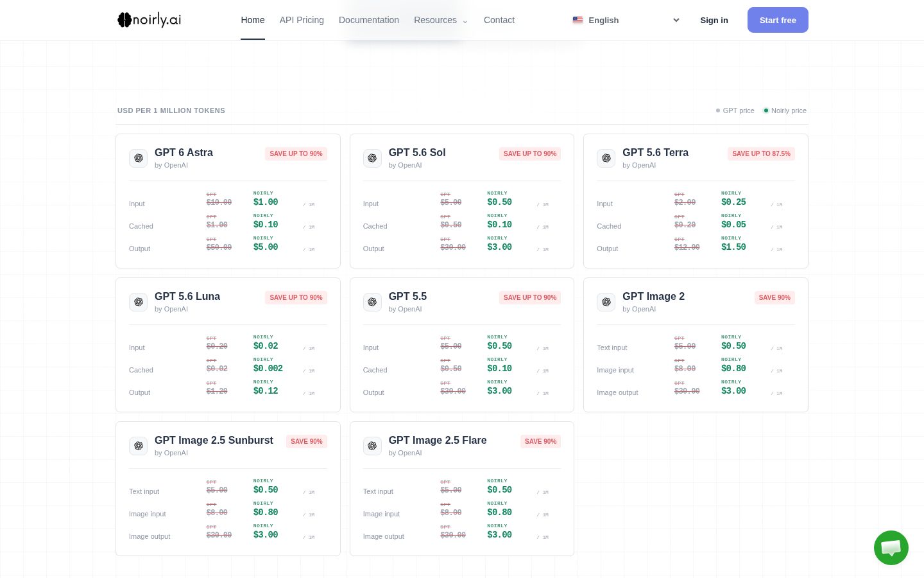Click the US flag language icon
Image resolution: width=924 pixels, height=578 pixels.
(577, 20)
